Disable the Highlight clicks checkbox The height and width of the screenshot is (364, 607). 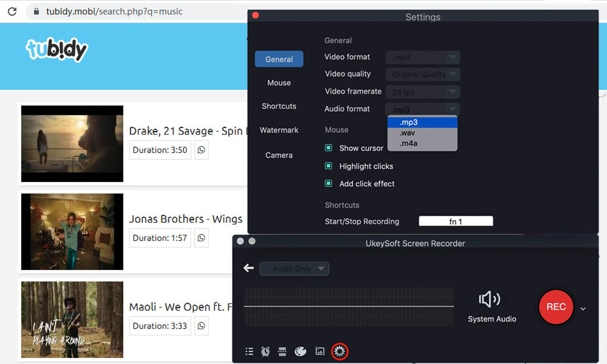coord(328,166)
